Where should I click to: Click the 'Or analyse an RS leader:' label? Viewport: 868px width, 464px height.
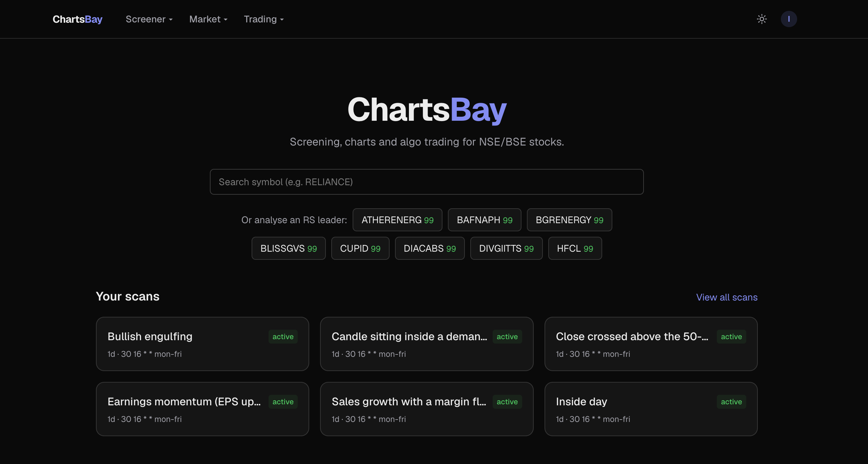coord(294,220)
